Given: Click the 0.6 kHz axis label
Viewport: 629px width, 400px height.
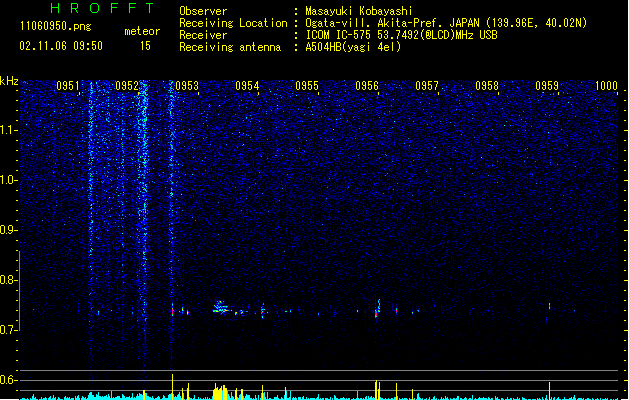Looking at the screenshot, I should 9,380.
